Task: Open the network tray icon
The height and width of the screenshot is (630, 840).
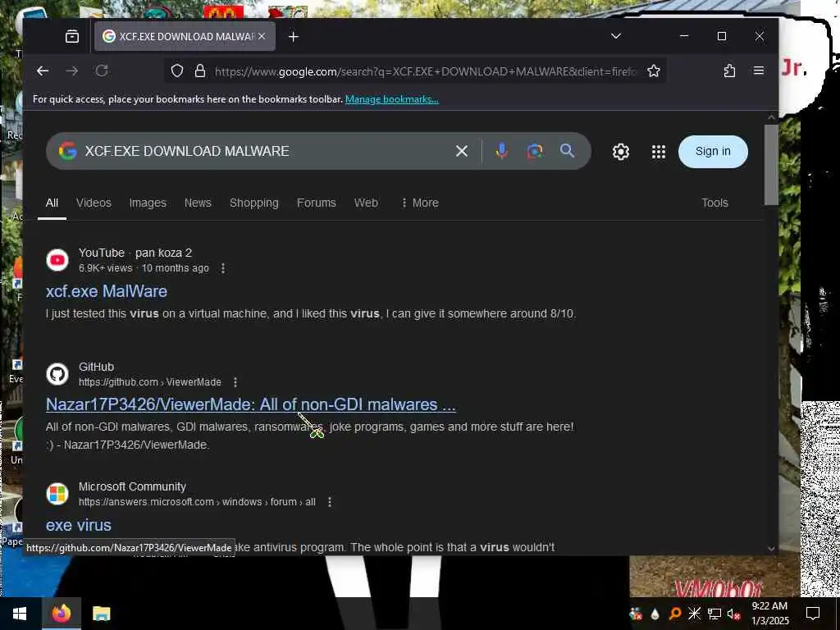Action: tap(714, 614)
